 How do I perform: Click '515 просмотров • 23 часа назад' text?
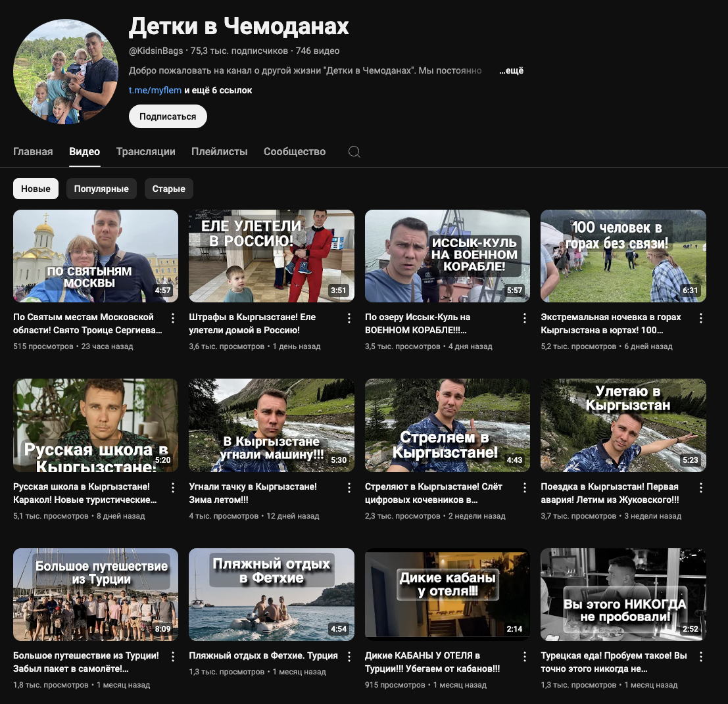pyautogui.click(x=73, y=346)
